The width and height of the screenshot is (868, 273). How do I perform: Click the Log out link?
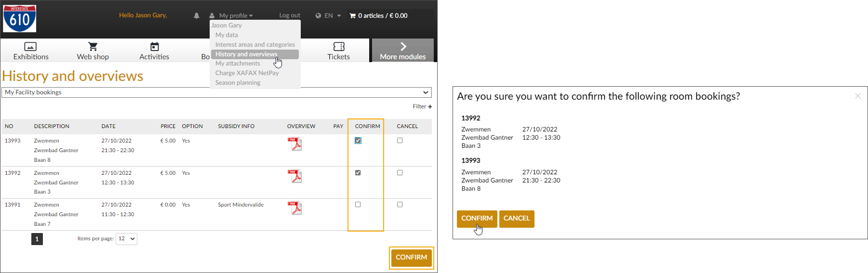click(290, 15)
